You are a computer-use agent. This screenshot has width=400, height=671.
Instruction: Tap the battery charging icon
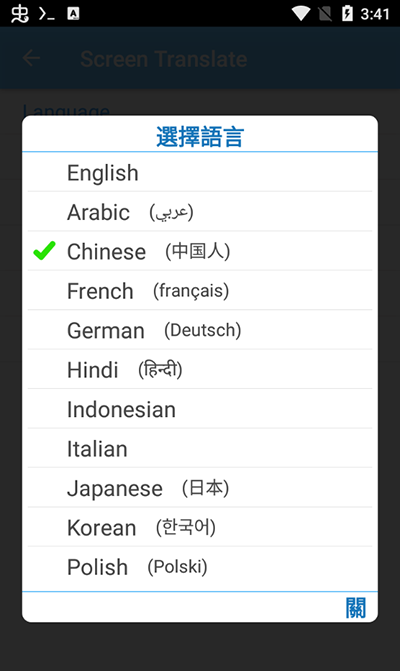347,13
